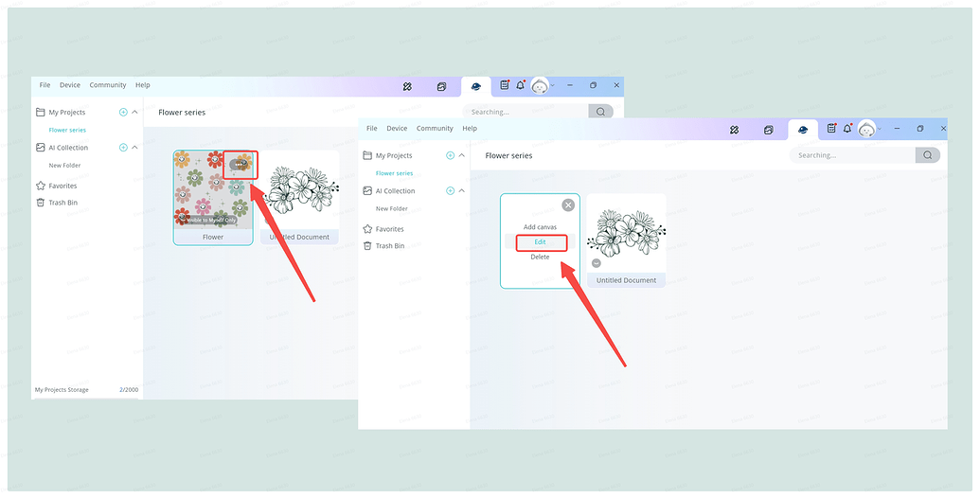Click the search magnifier in the front window
Viewport: 980px width, 498px height.
point(928,155)
